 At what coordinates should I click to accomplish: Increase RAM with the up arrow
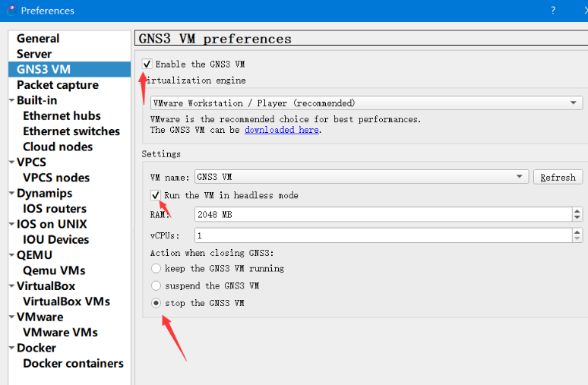click(x=577, y=211)
